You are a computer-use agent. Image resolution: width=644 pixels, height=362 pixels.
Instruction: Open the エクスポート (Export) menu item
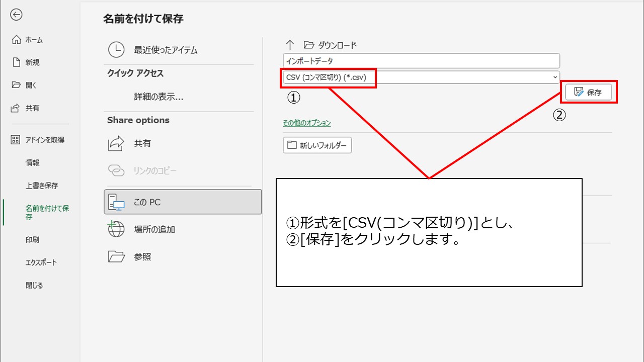click(41, 262)
